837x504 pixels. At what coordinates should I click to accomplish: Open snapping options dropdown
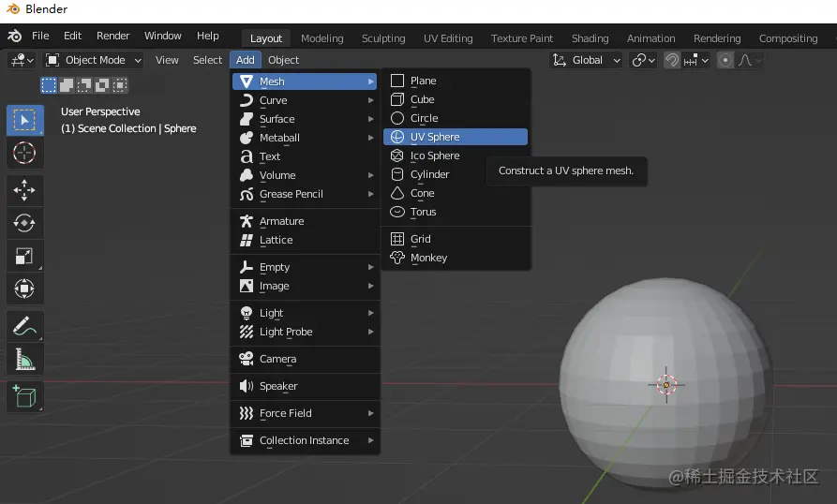click(695, 60)
